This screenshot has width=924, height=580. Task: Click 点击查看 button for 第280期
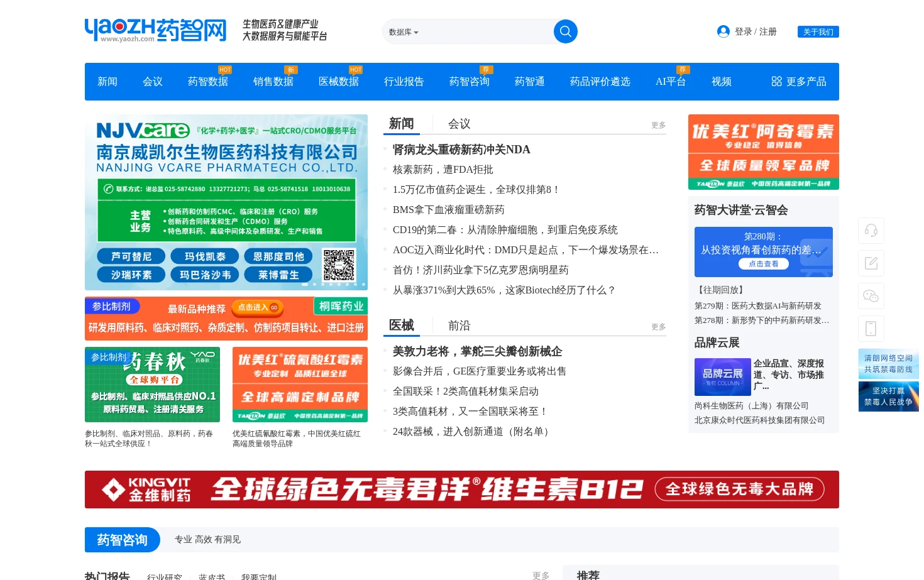764,264
